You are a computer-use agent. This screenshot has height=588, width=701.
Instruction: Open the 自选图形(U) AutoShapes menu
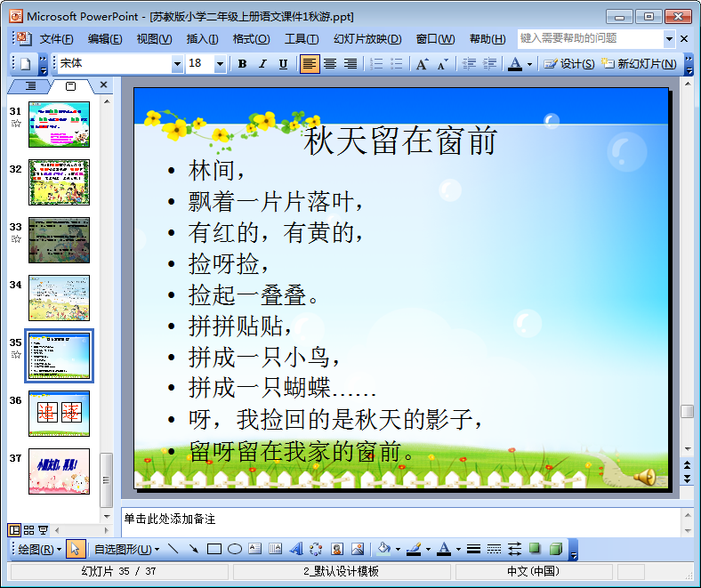[126, 549]
